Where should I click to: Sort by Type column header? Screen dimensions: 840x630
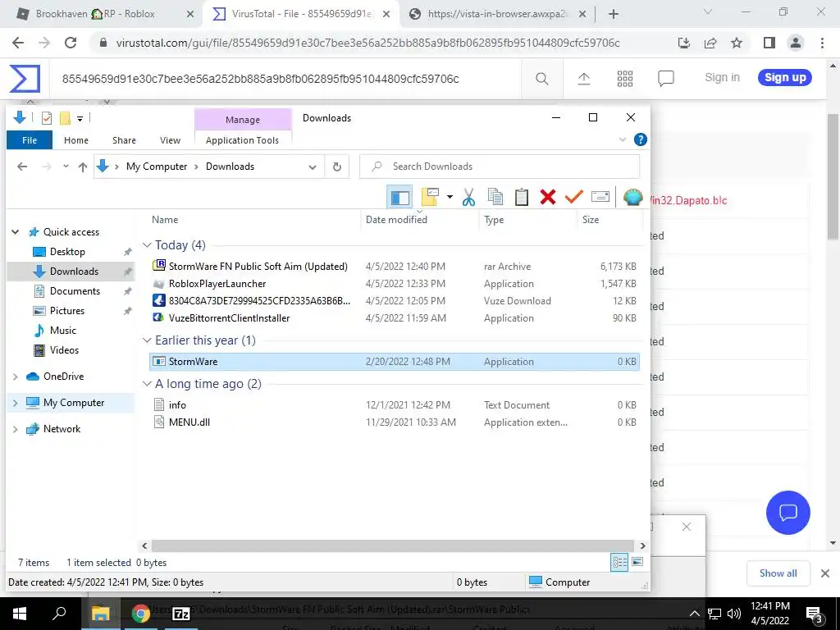coord(494,220)
